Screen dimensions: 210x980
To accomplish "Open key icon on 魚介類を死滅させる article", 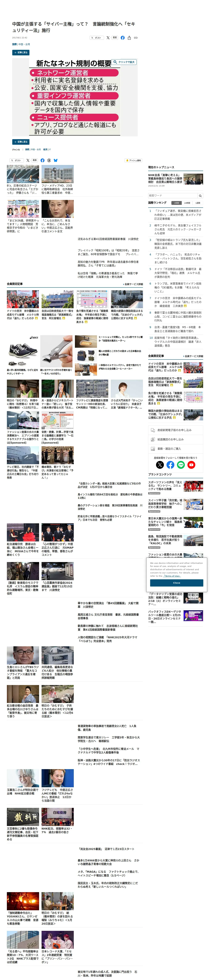I will point(86,322).
